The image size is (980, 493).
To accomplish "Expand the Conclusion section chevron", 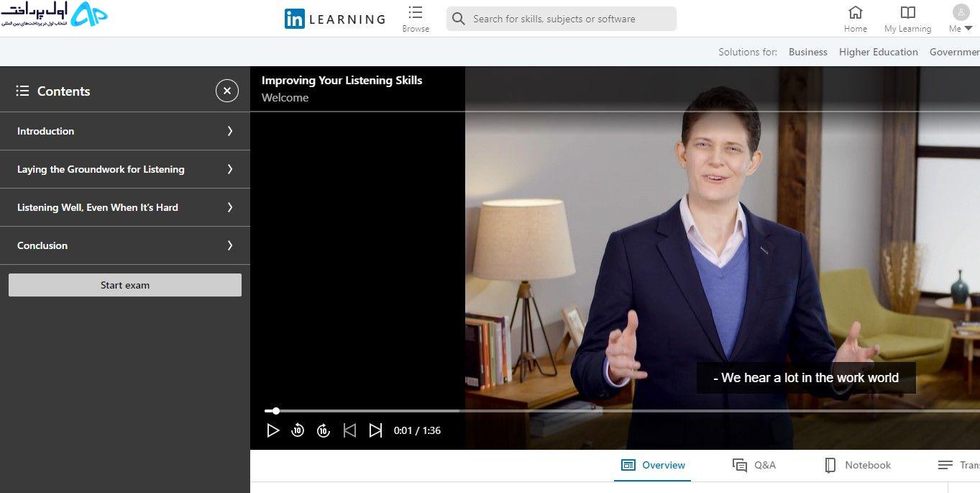I will tap(230, 245).
